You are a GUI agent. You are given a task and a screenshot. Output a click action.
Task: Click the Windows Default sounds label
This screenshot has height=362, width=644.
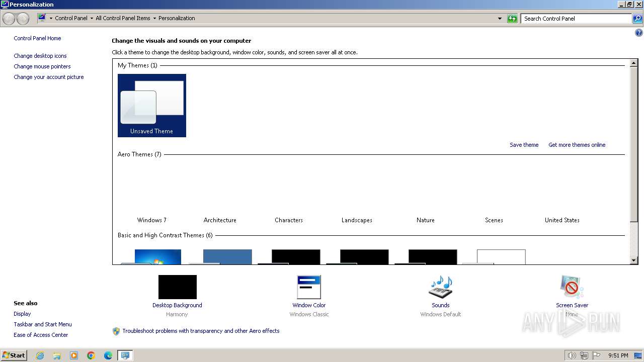pos(441,314)
